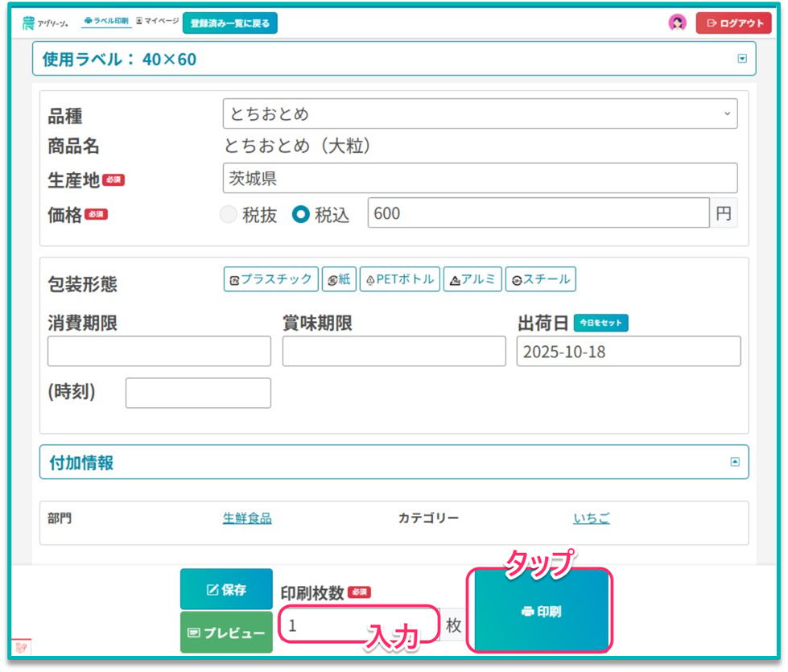The height and width of the screenshot is (672, 788).
Task: Select the プラスチック packaging icon
Action: tap(270, 279)
